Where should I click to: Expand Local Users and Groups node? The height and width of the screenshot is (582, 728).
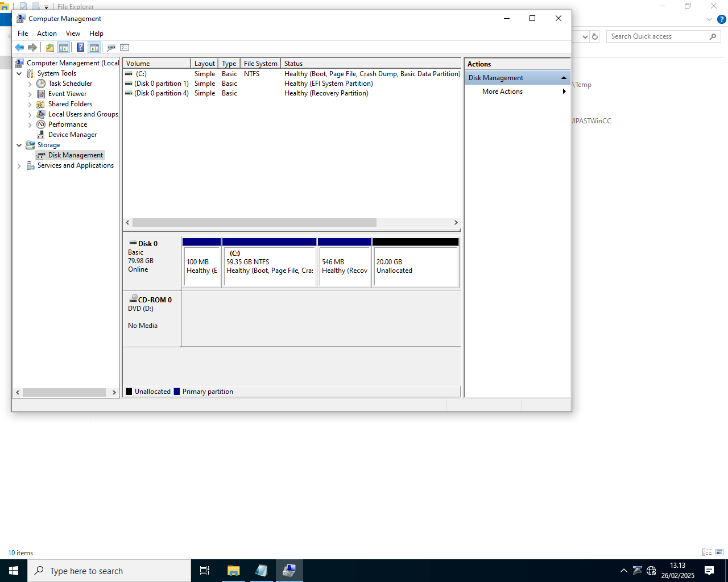[30, 114]
